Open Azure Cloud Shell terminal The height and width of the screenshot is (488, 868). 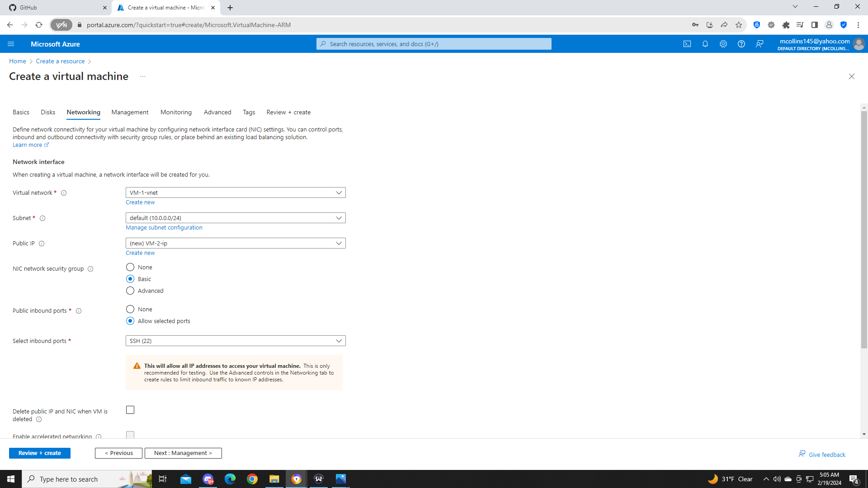pyautogui.click(x=687, y=44)
